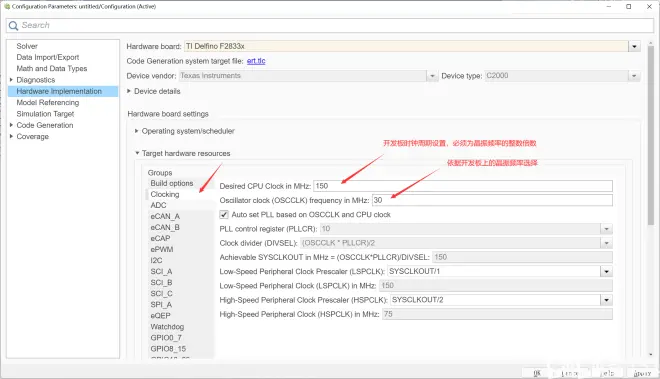The image size is (660, 379).
Task: Open the PLL control register dropdown
Action: tap(607, 229)
